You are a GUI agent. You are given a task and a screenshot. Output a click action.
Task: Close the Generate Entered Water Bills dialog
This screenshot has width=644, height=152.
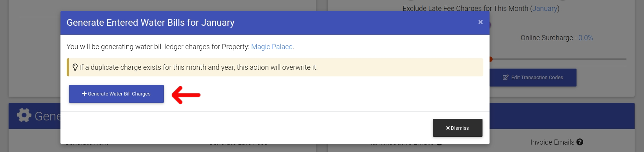[481, 22]
